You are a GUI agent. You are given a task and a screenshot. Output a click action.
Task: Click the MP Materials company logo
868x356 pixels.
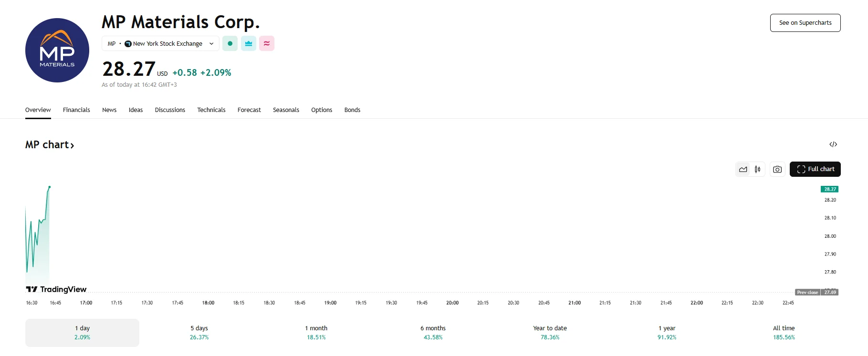click(57, 51)
